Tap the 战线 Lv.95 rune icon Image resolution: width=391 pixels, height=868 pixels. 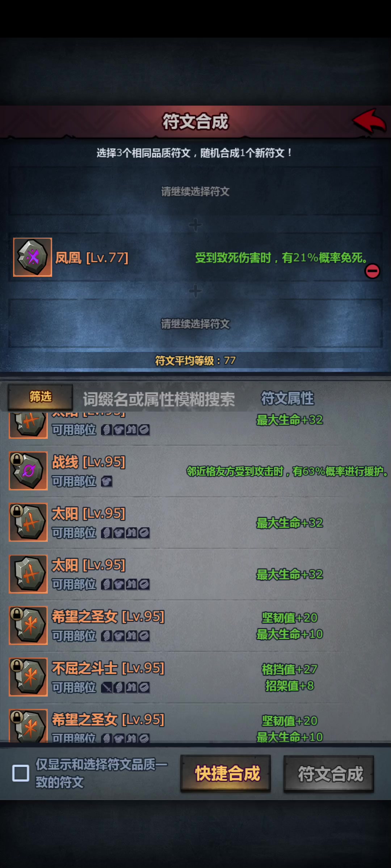28,471
